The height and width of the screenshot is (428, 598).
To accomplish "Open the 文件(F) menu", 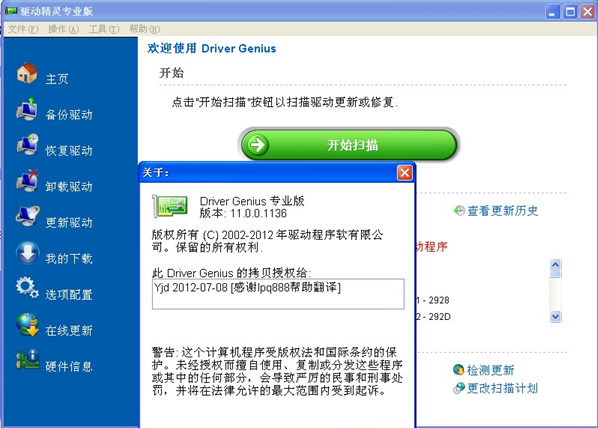I will 23,29.
